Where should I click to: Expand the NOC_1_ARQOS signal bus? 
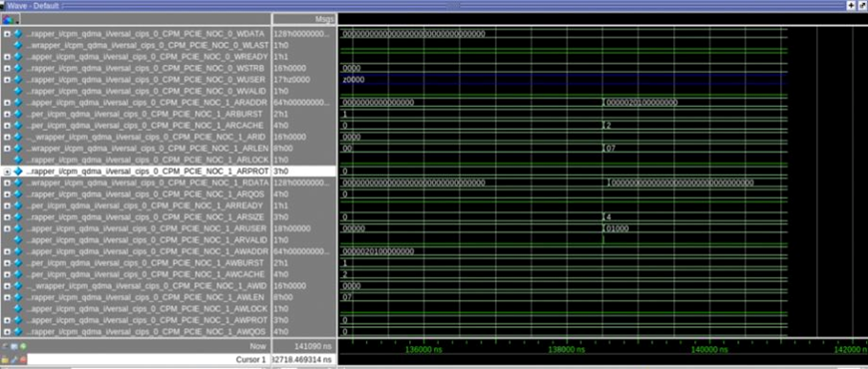[7, 194]
